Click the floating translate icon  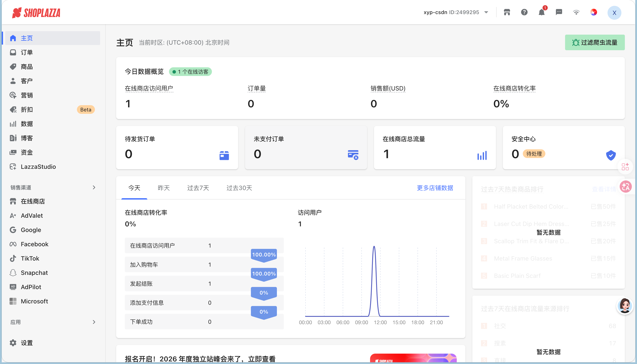coord(626,187)
